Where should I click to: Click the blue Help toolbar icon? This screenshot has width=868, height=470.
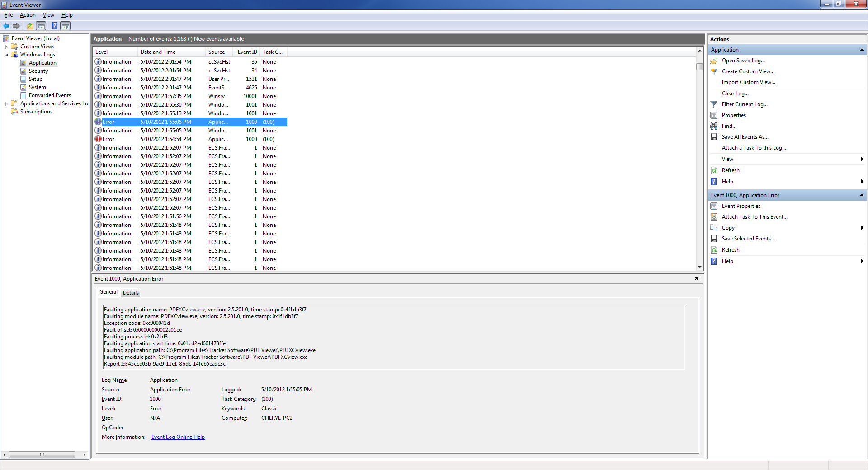54,26
